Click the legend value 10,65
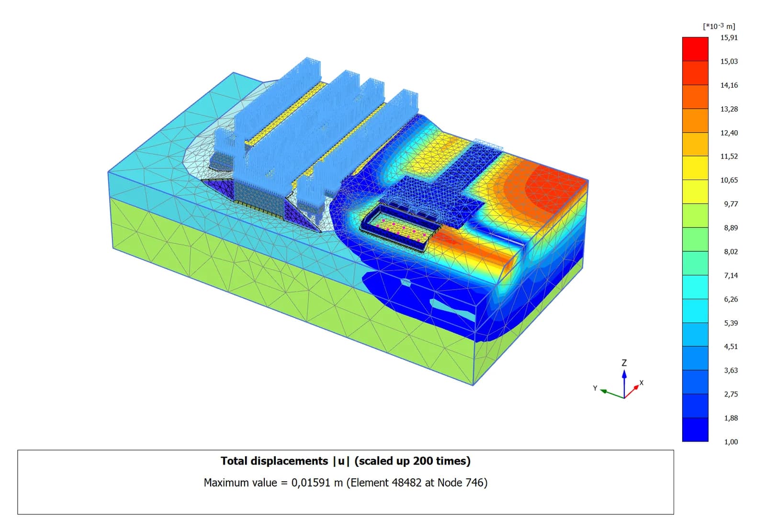The image size is (766, 532). (729, 180)
